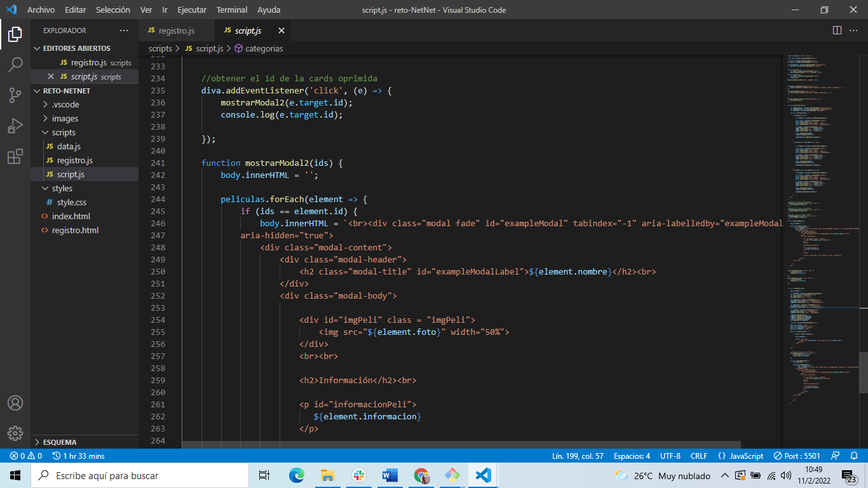The width and height of the screenshot is (868, 488).
Task: Click the split editor right icon
Action: click(x=837, y=30)
